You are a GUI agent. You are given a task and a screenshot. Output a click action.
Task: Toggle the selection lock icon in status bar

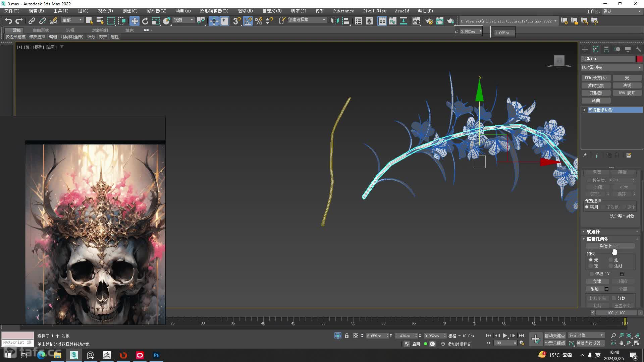[x=347, y=336]
